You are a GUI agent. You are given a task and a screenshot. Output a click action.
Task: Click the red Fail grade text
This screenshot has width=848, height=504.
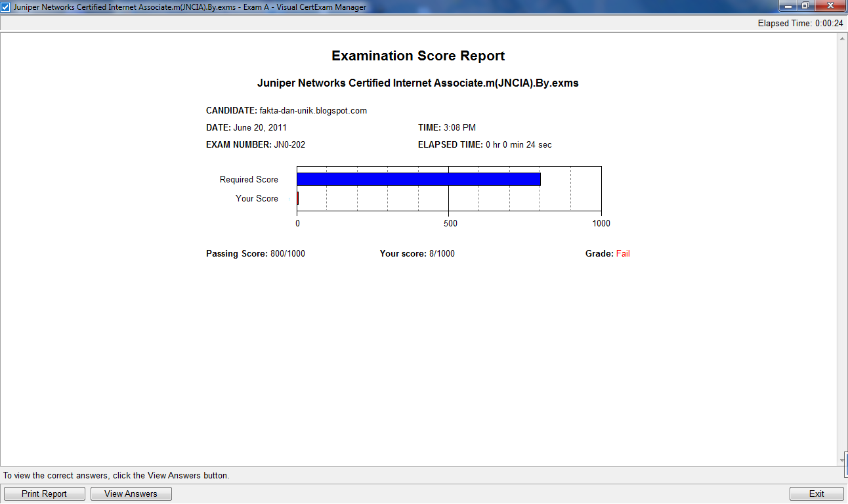623,253
